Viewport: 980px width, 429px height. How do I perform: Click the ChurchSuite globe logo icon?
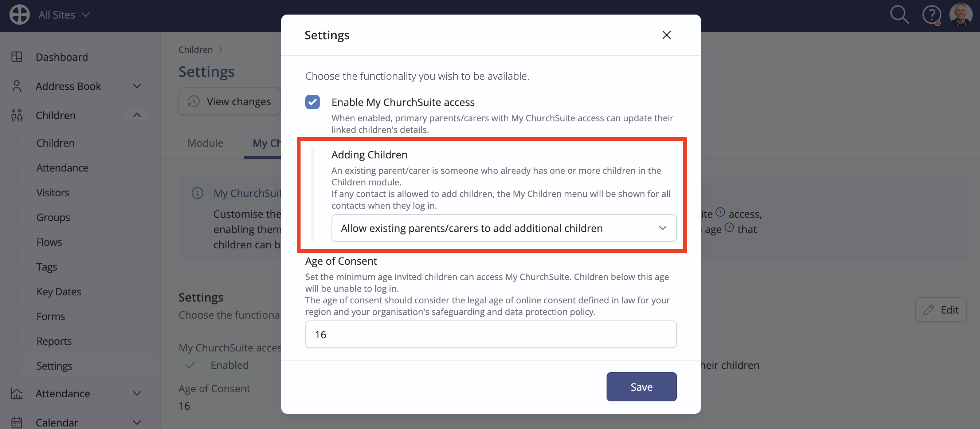(19, 15)
